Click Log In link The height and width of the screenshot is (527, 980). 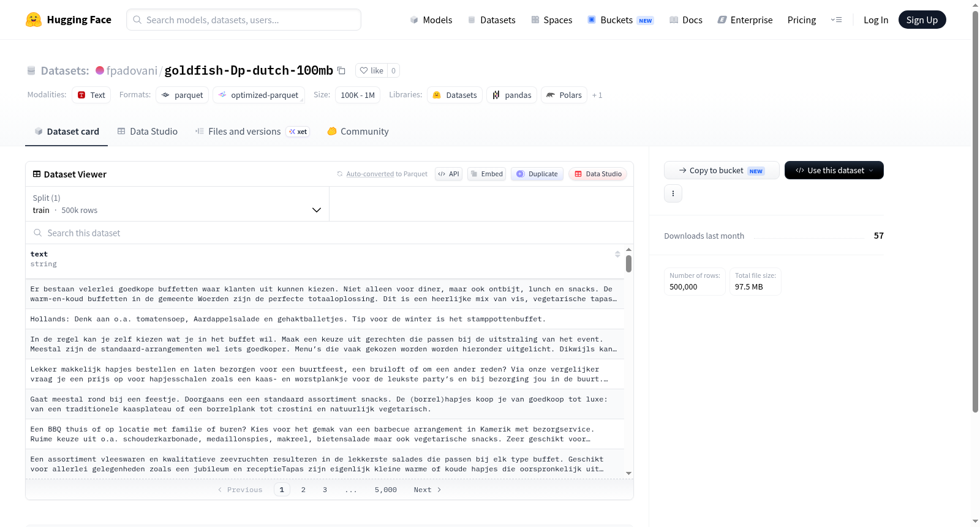click(876, 20)
